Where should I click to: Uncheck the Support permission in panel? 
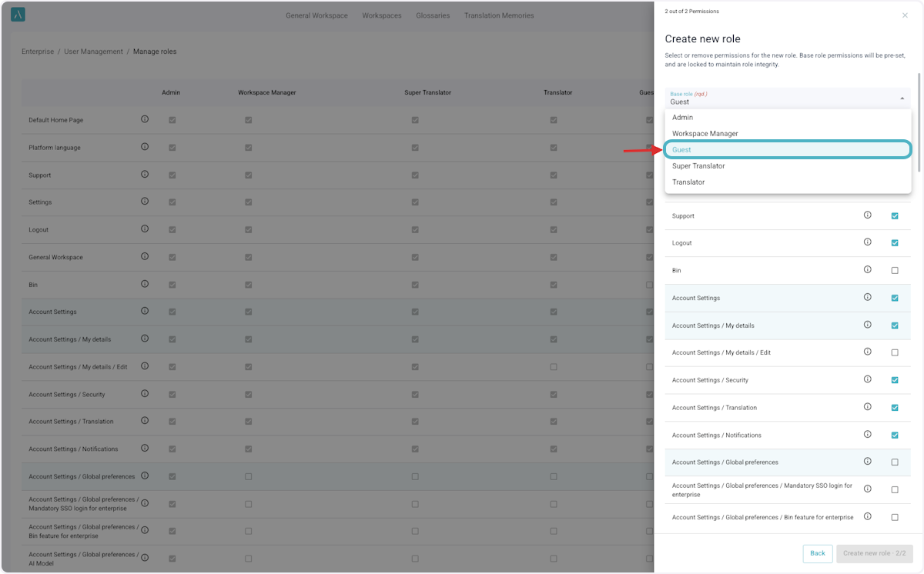click(x=895, y=216)
